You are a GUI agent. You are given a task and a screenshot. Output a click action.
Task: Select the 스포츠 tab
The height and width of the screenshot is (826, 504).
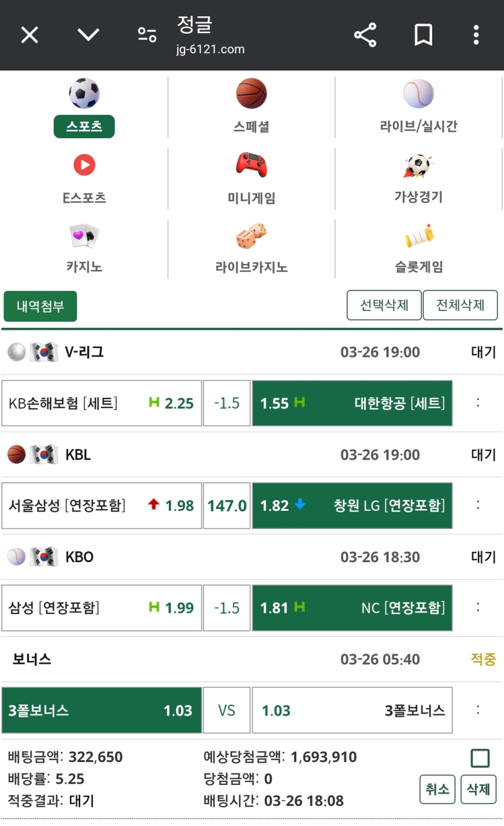click(84, 126)
